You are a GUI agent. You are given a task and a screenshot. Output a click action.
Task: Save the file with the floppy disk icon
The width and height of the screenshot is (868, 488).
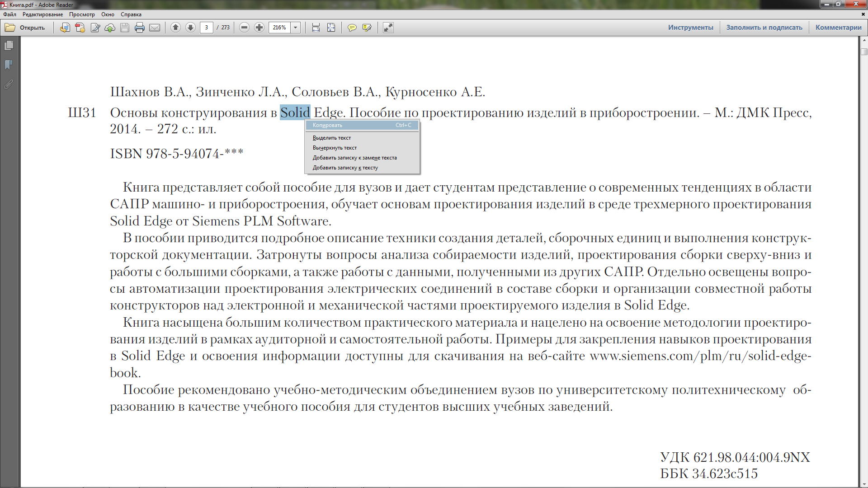[125, 28]
